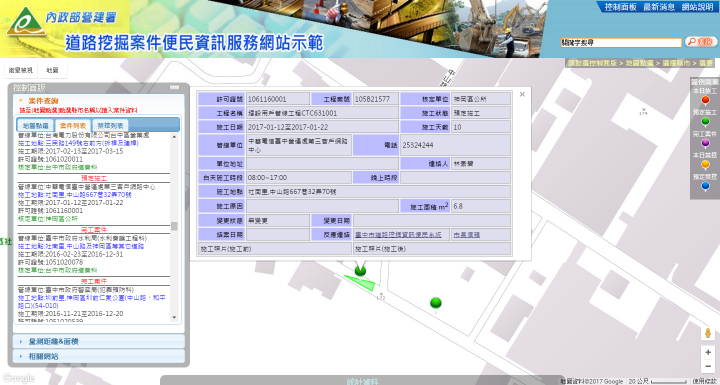Switch map to satellite view (衛星檢視)
This screenshot has width=720, height=385.
tap(21, 70)
